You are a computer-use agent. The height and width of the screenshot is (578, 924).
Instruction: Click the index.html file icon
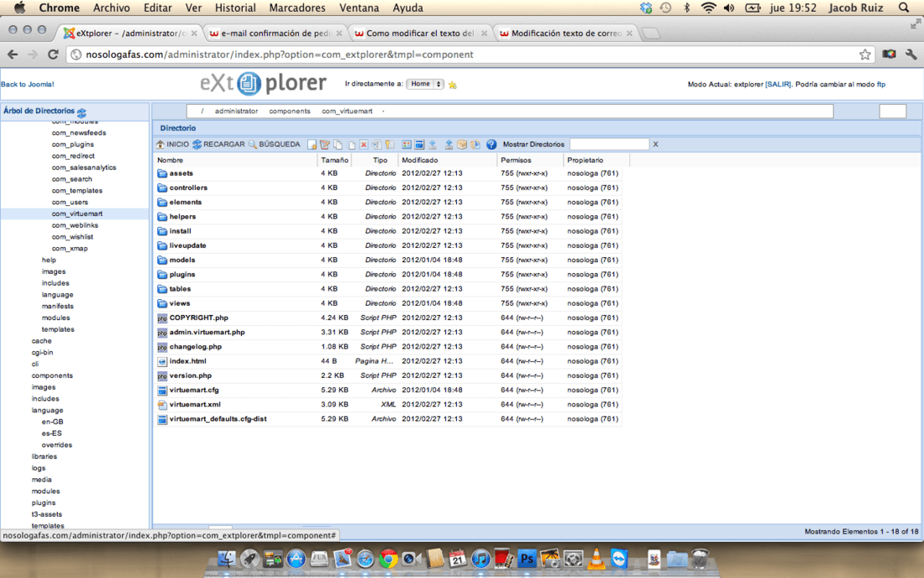[x=162, y=361]
